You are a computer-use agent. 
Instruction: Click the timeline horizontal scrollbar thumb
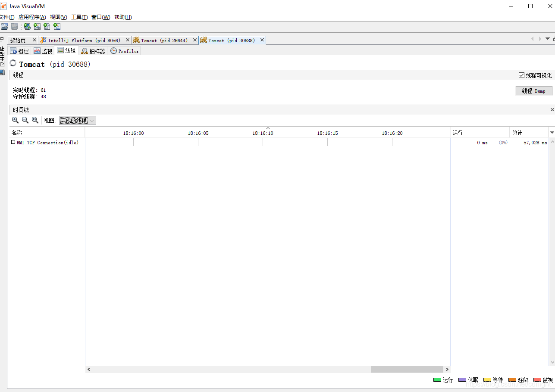point(407,370)
